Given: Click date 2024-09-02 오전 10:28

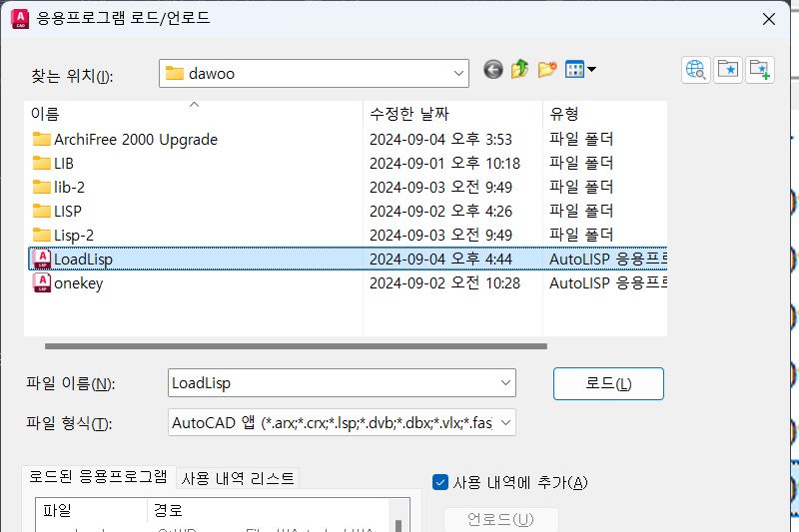Looking at the screenshot, I should coord(444,283).
